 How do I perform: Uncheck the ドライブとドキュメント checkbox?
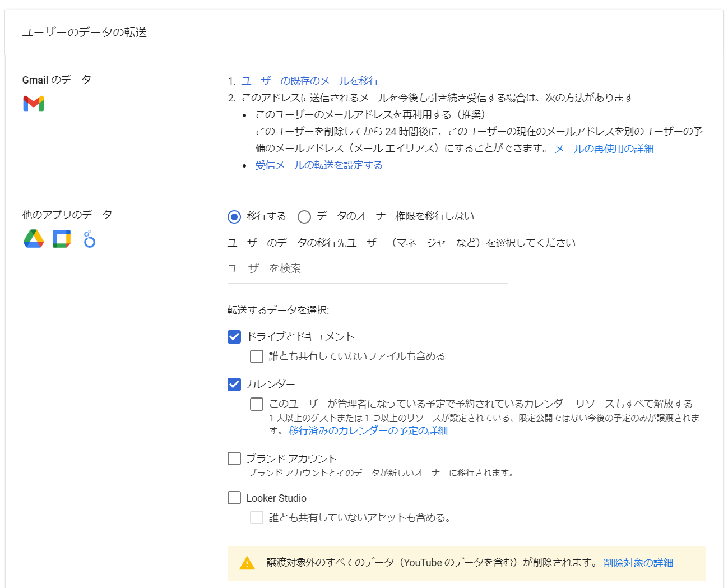[234, 337]
